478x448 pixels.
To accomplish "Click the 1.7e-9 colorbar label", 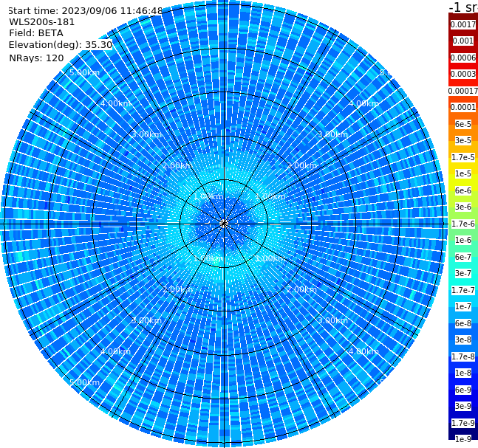I will click(x=463, y=423).
